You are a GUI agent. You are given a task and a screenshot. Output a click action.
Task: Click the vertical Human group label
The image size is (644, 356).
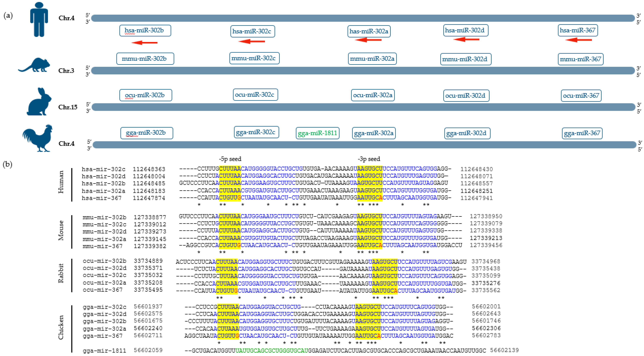61,182
